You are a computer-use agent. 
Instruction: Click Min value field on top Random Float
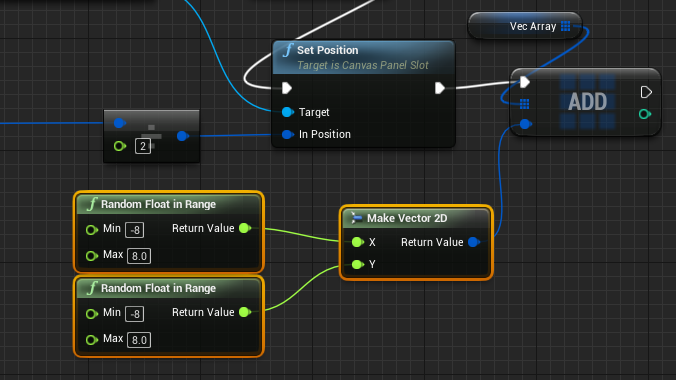[135, 230]
